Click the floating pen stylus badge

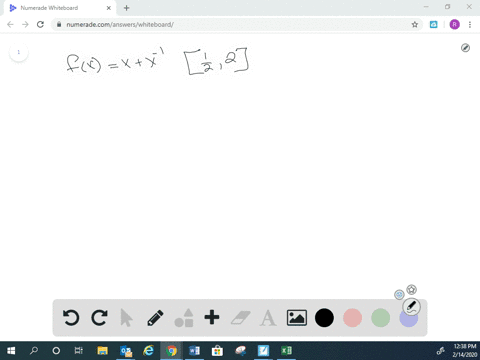click(412, 307)
